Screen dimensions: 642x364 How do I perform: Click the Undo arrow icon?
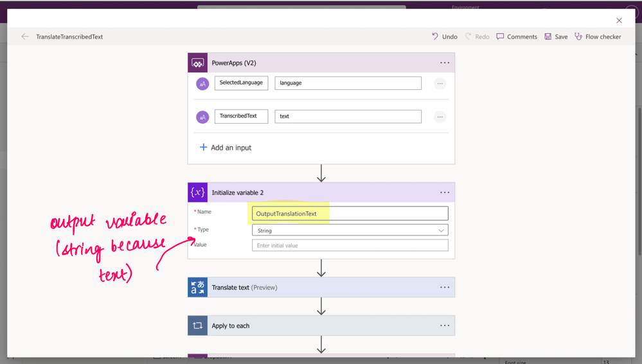tap(435, 37)
